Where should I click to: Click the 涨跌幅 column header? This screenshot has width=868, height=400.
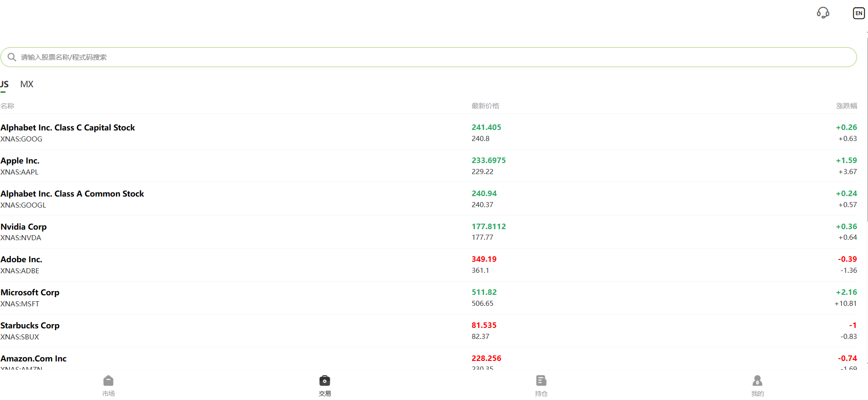(x=846, y=106)
